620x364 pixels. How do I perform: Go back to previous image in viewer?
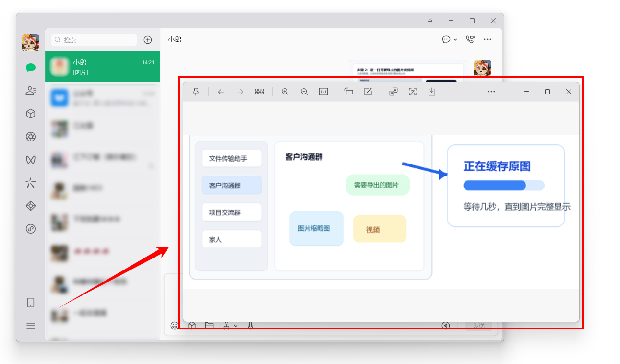(x=221, y=92)
